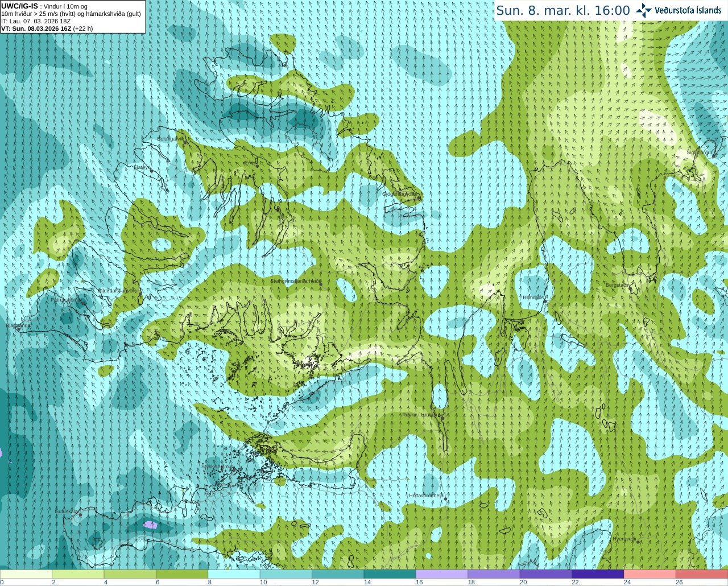
Task: Click the 'Veðurstofa Íslands' logo text
Action: coord(688,10)
